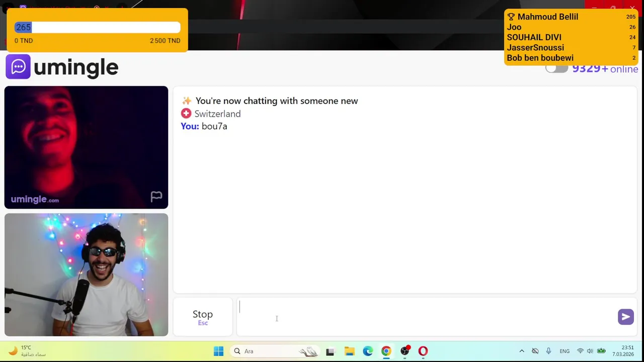Click the umingle wordmark
The width and height of the screenshot is (644, 362).
(76, 67)
